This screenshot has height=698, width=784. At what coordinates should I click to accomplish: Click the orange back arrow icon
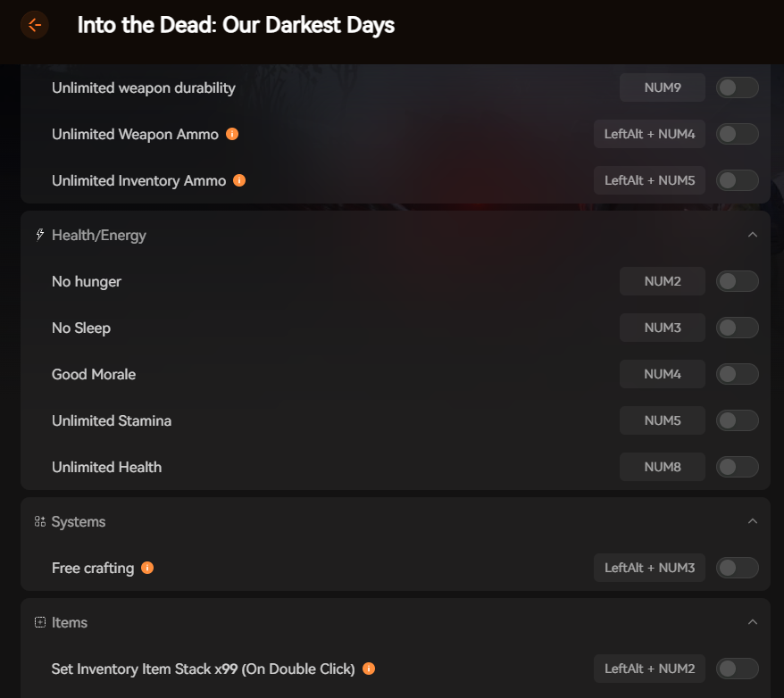pos(34,25)
